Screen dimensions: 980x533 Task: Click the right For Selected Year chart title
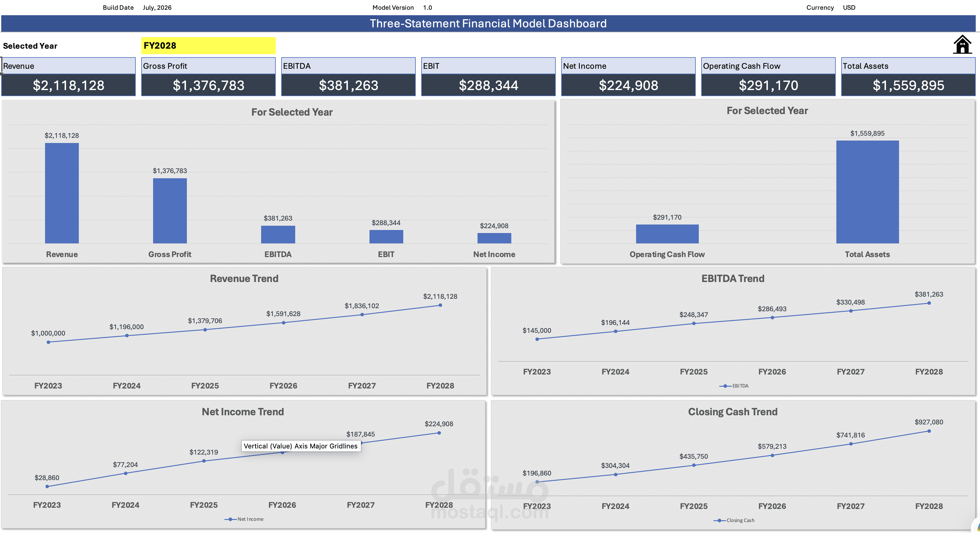click(x=767, y=111)
